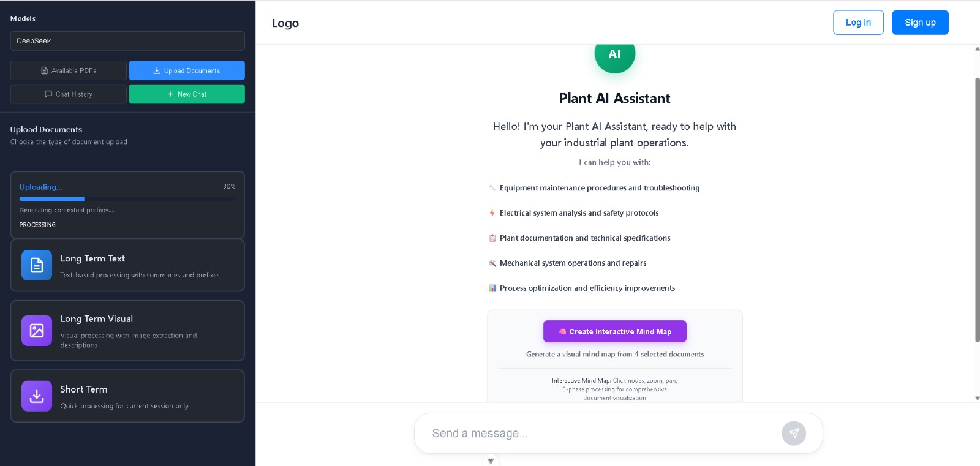Click the download icon on Short Term card
Viewport: 980px width, 466px height.
point(37,396)
